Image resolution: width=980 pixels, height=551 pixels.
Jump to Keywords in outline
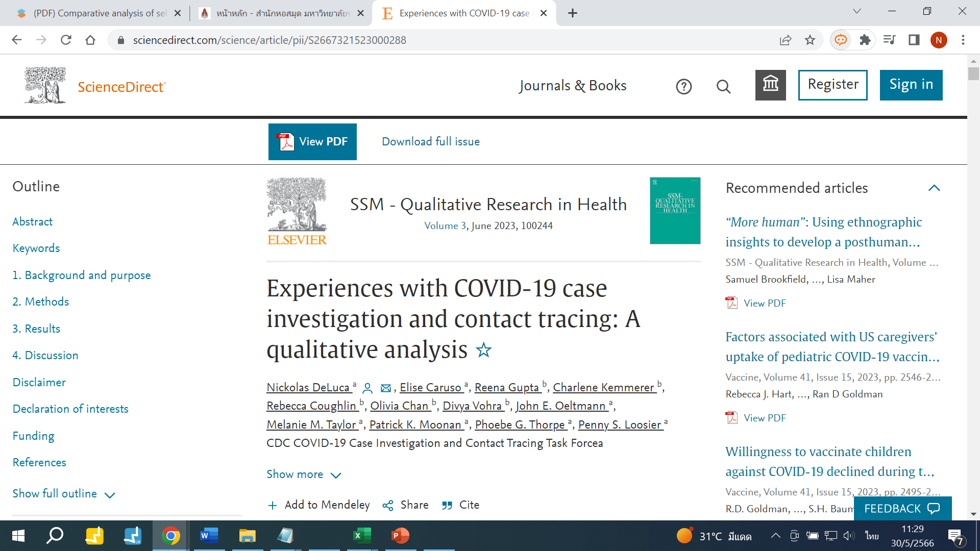[x=36, y=248]
